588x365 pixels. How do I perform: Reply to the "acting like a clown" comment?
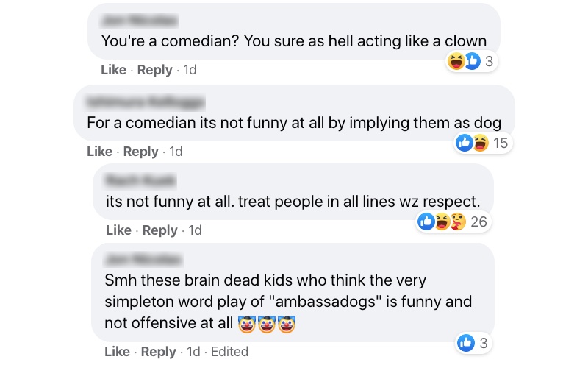(154, 70)
